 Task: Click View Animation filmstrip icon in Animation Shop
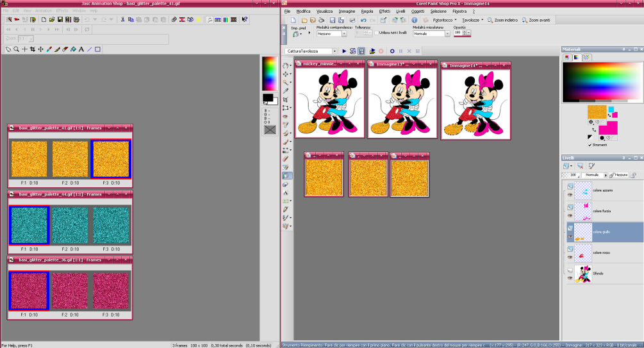coord(234,19)
